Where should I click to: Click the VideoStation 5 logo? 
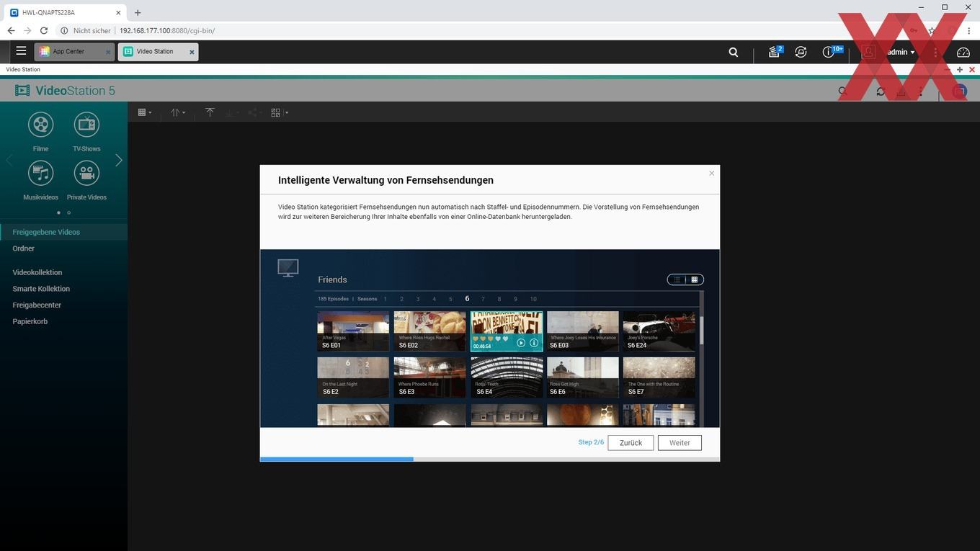tap(65, 91)
